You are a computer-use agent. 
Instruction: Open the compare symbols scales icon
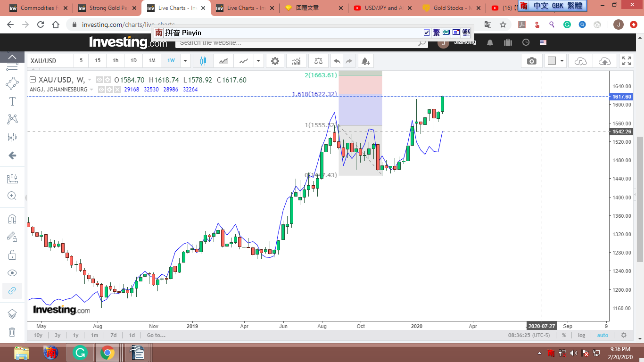coord(319,61)
